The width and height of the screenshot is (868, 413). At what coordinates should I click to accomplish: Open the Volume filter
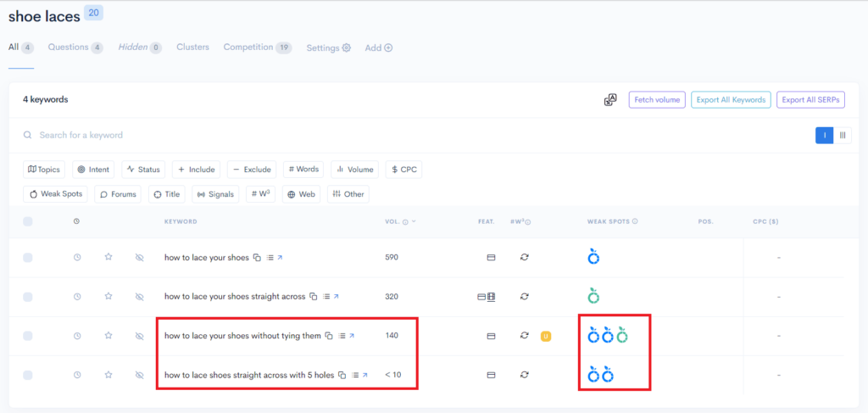355,170
